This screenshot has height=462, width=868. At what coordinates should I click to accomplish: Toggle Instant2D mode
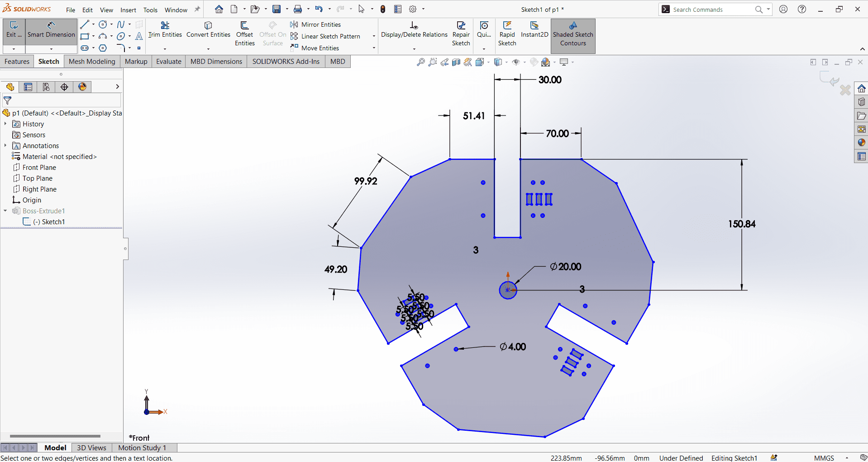(x=534, y=30)
